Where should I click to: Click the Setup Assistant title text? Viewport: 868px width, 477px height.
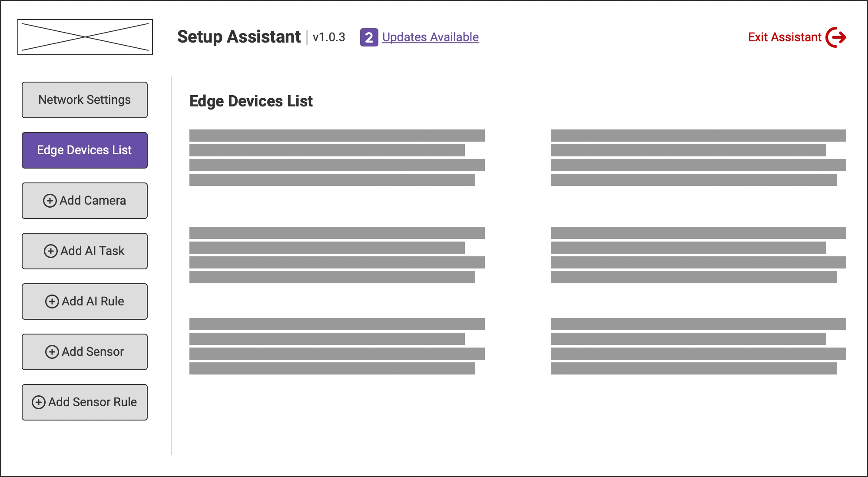click(239, 37)
